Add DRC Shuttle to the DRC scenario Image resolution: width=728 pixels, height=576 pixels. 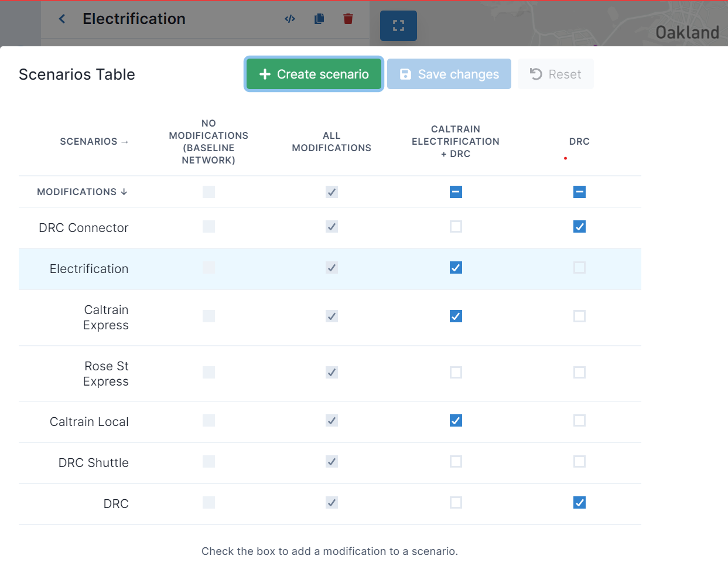coord(579,462)
